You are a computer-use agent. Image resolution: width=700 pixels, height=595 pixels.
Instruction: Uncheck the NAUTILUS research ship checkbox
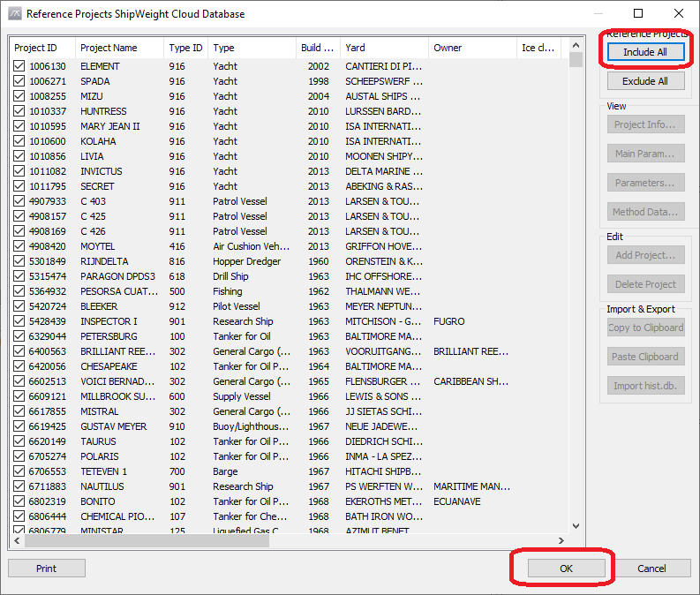pos(19,486)
